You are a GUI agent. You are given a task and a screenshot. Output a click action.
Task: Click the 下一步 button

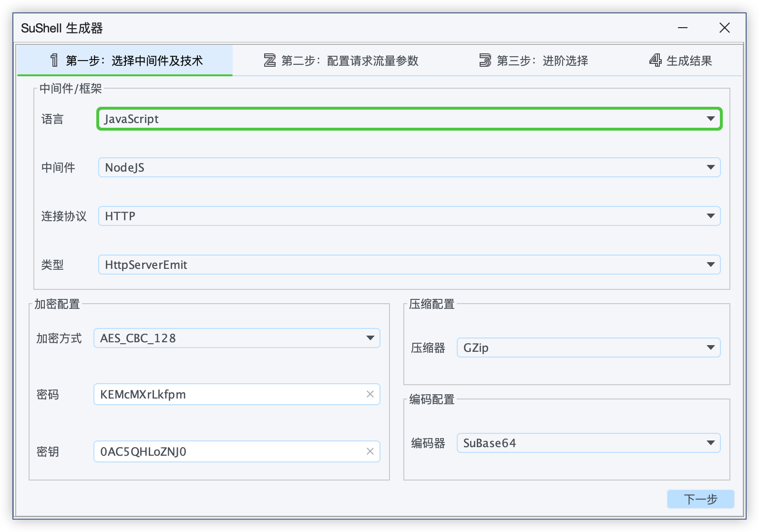(700, 499)
